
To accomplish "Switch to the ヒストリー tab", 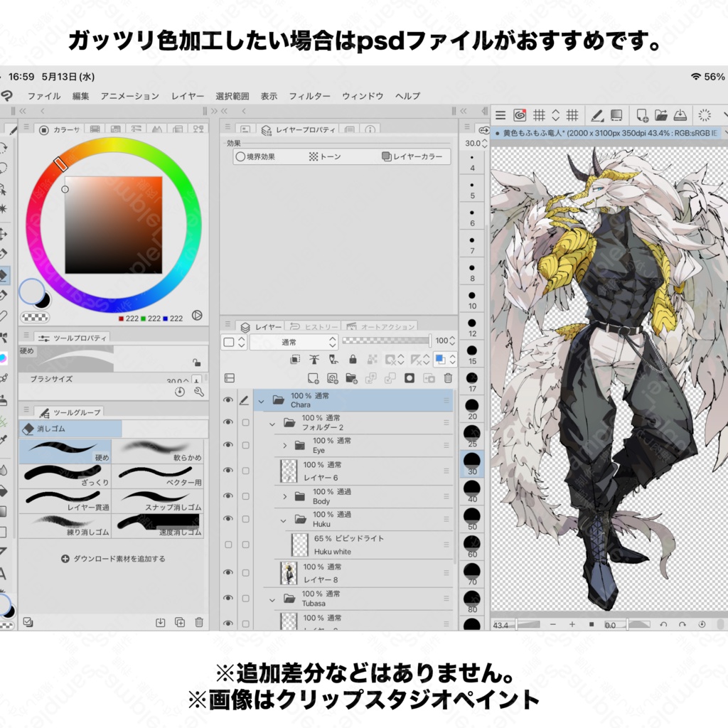I will (x=314, y=327).
